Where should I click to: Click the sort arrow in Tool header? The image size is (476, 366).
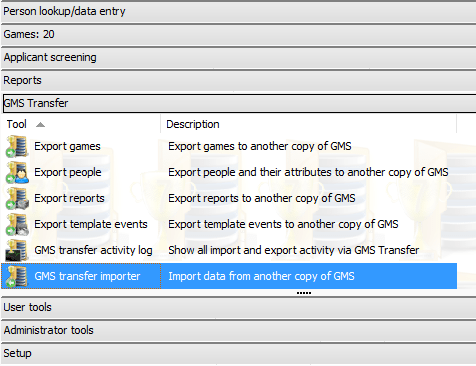(x=40, y=125)
